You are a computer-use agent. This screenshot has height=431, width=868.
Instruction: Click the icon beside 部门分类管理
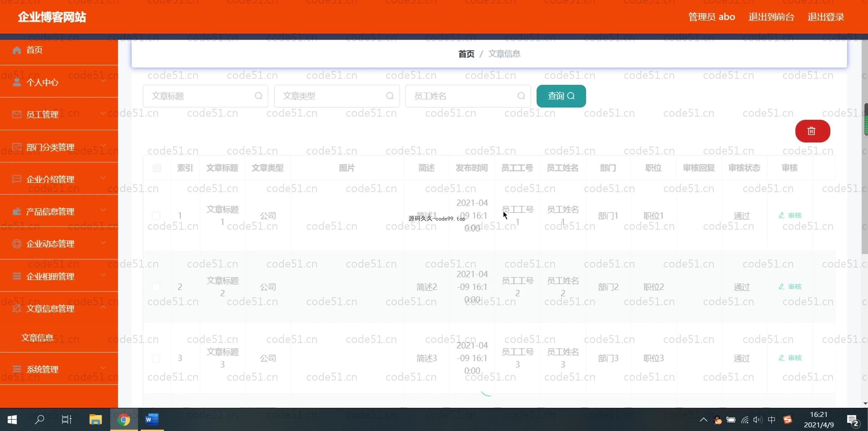16,147
